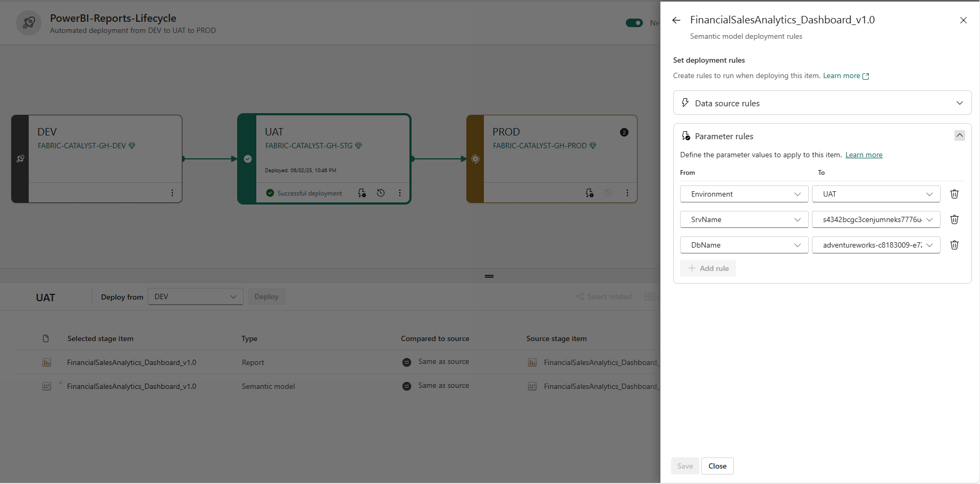Open more options menu on DEV stage
The height and width of the screenshot is (484, 980).
[172, 193]
